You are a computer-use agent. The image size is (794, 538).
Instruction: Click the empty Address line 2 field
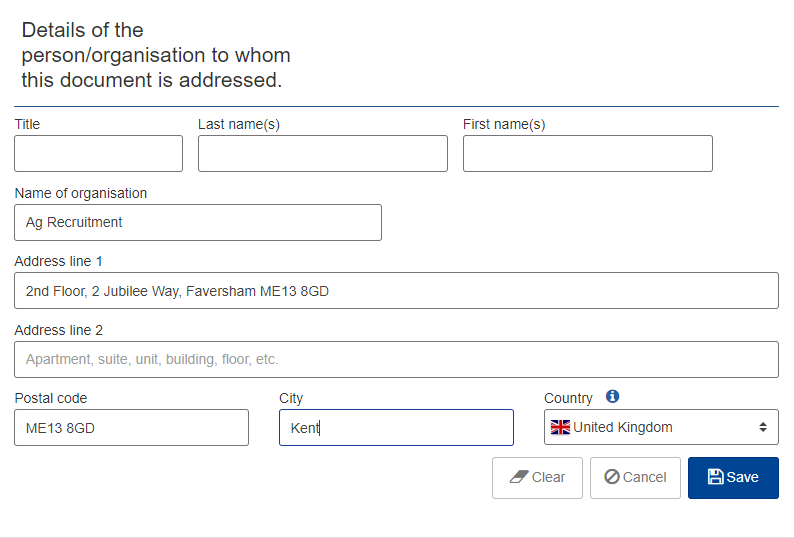tap(396, 359)
